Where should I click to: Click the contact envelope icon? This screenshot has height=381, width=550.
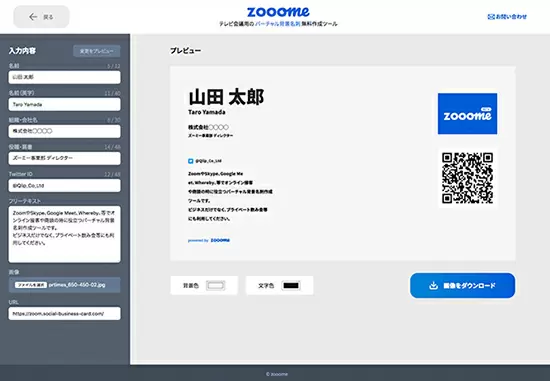(x=491, y=16)
